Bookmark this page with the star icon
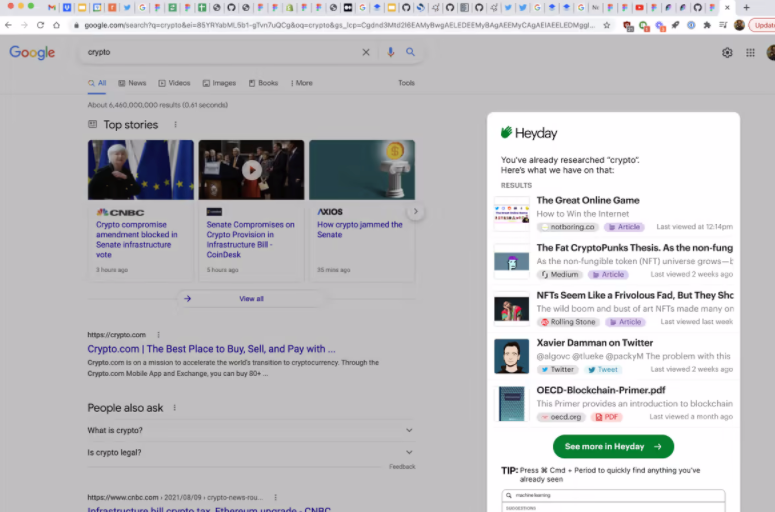This screenshot has width=775, height=512. pyautogui.click(x=606, y=25)
